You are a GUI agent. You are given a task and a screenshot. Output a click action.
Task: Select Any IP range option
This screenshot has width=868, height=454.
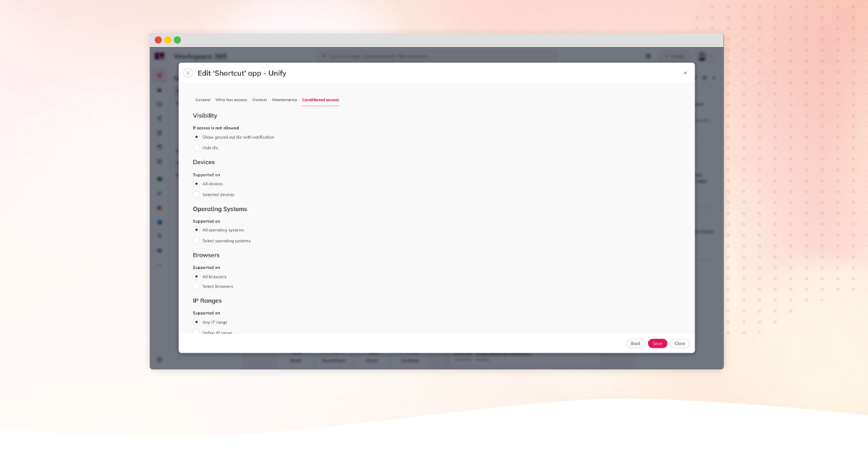(x=197, y=322)
